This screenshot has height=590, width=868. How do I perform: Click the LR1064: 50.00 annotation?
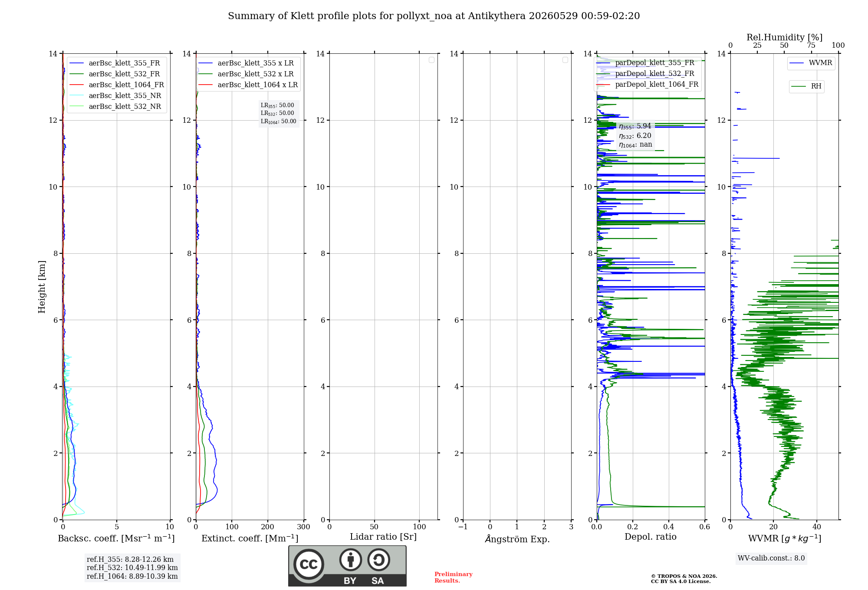(279, 121)
